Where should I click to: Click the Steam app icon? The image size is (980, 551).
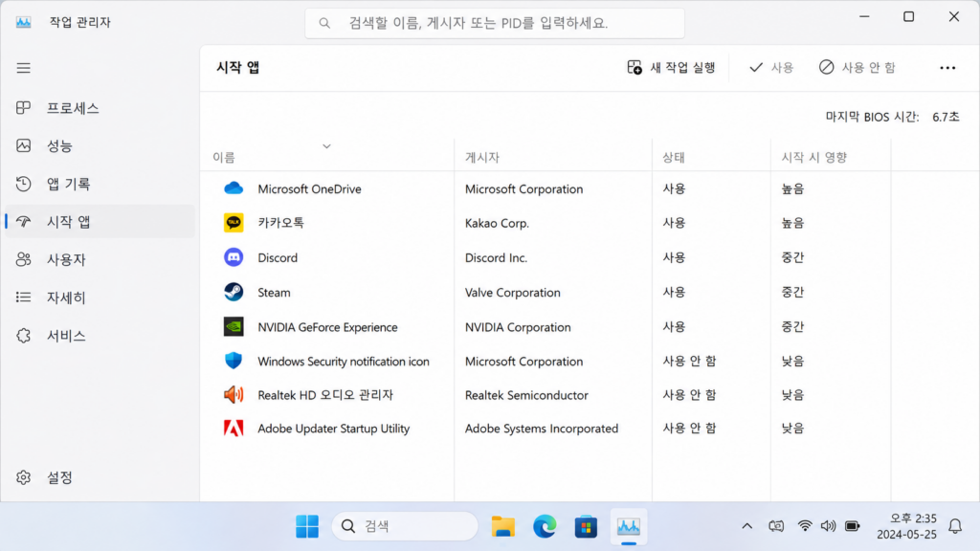tap(234, 292)
